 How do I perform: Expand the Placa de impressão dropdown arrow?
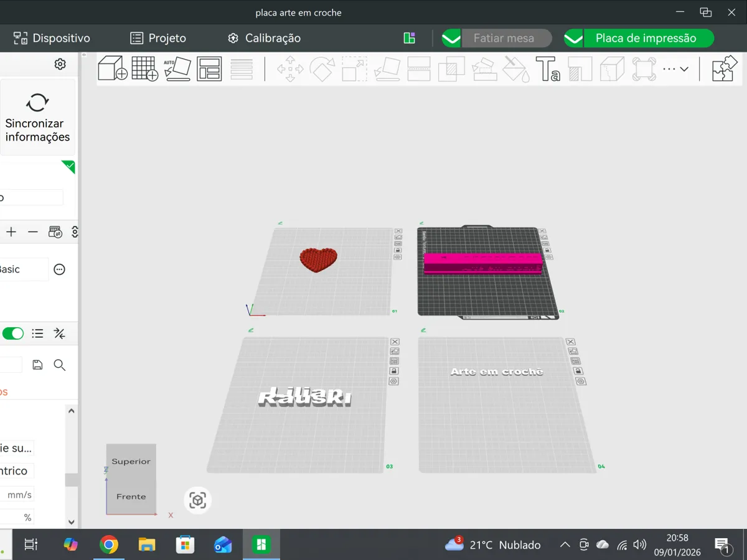(x=573, y=38)
